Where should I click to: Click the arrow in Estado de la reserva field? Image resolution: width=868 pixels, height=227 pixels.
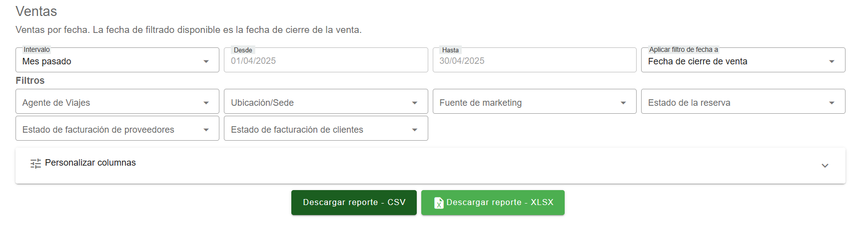pos(832,103)
